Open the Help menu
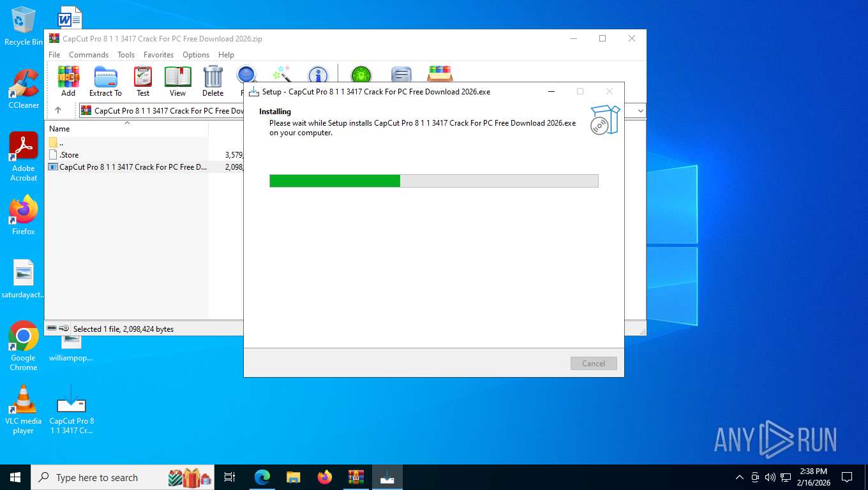The height and width of the screenshot is (490, 868). tap(226, 55)
